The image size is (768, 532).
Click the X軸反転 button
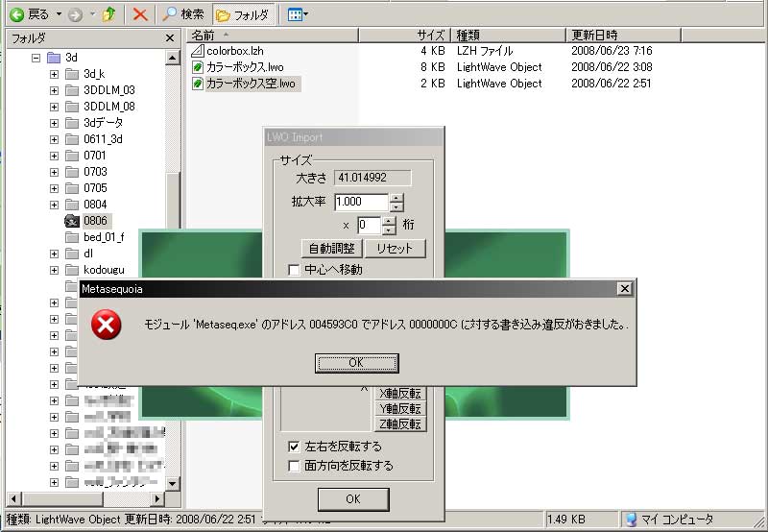tap(400, 394)
